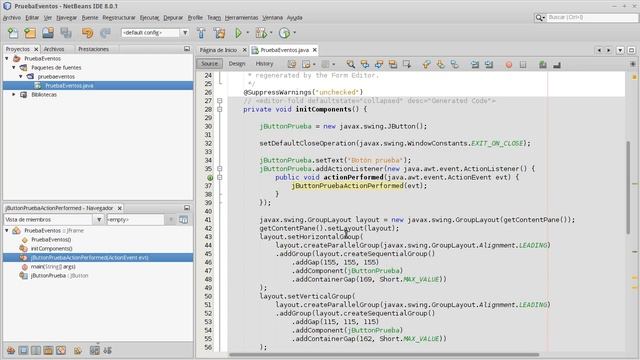The width and height of the screenshot is (640, 360).
Task: Toggle Rectangular Selection in editor toolbar
Action: (407, 64)
